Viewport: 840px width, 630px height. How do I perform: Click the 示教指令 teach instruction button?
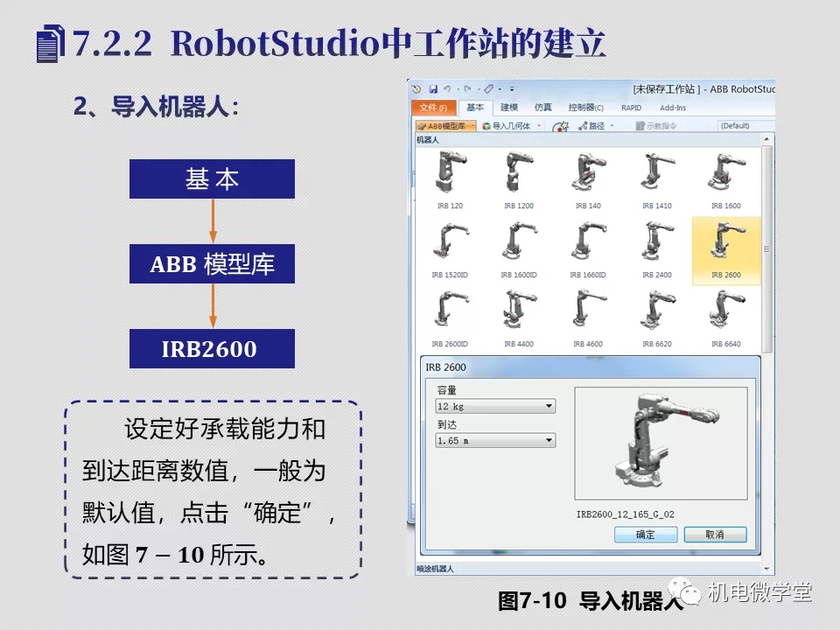coord(655,126)
